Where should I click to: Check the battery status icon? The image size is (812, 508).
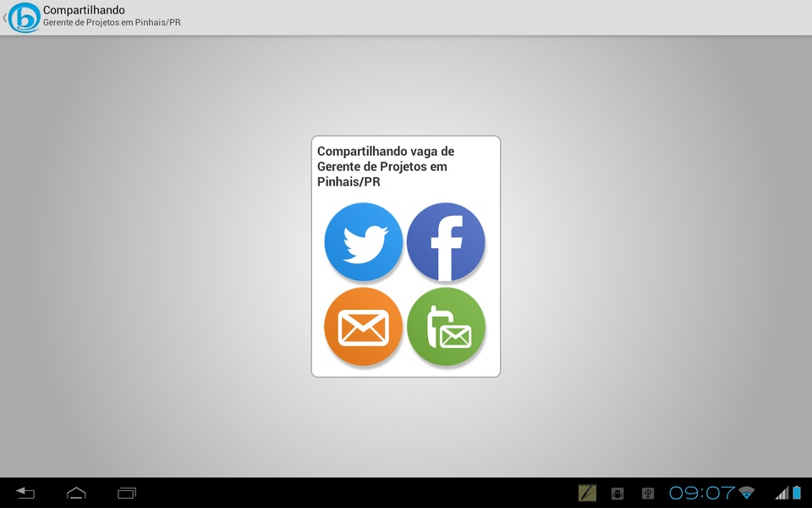point(797,493)
